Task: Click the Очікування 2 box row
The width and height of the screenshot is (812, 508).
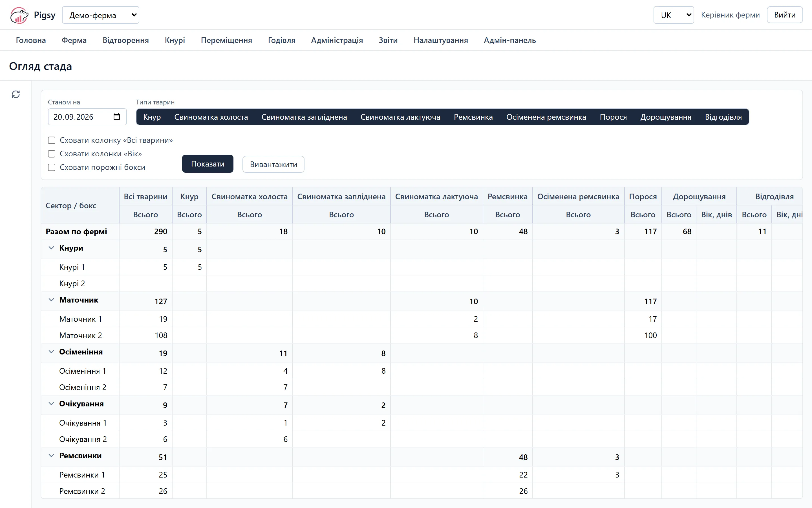Action: click(422, 439)
